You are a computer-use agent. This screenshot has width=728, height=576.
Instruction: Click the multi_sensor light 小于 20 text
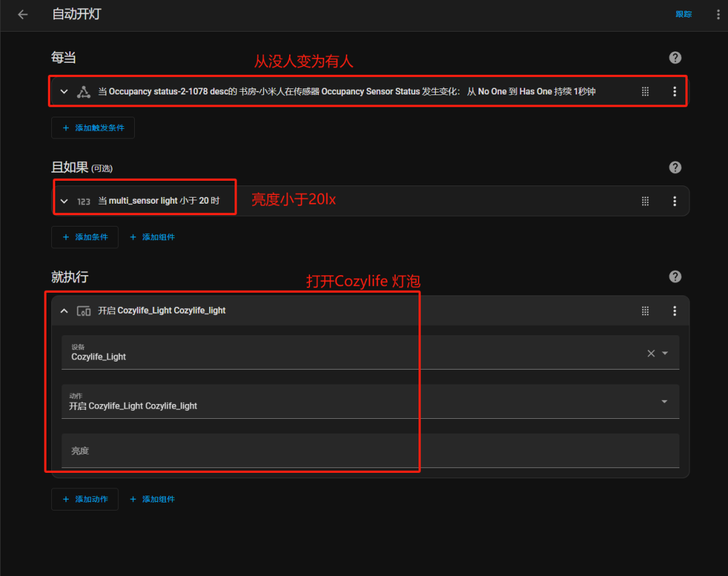(x=159, y=201)
